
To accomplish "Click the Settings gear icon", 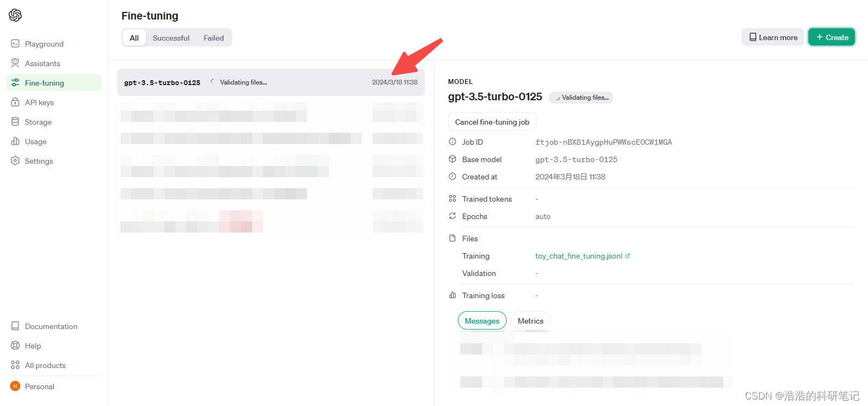I will point(15,160).
